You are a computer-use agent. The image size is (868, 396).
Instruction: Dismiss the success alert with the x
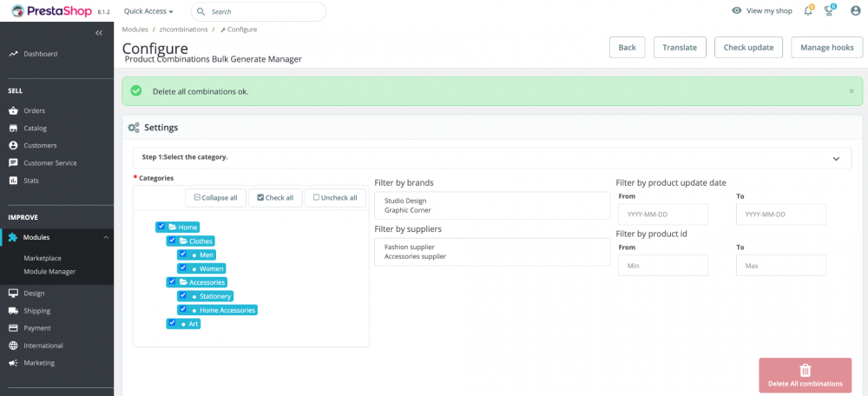coord(852,91)
